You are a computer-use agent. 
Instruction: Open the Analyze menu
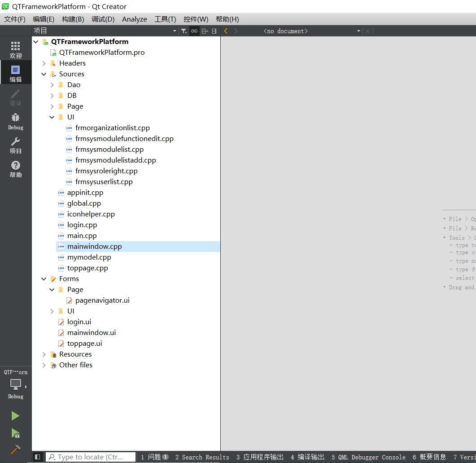[135, 19]
